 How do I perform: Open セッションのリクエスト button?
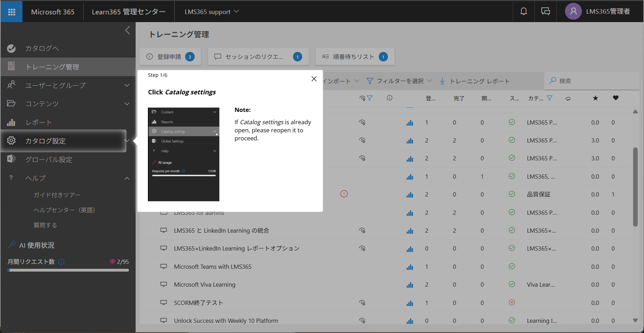pos(258,56)
